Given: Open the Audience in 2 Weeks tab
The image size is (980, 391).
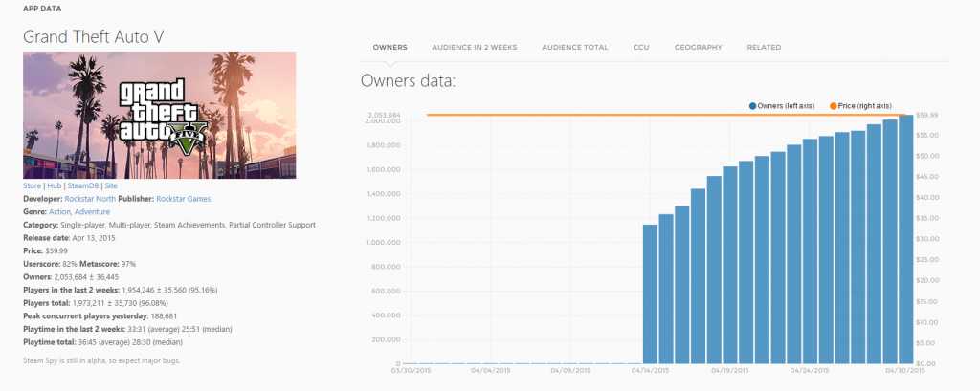Looking at the screenshot, I should coord(474,47).
